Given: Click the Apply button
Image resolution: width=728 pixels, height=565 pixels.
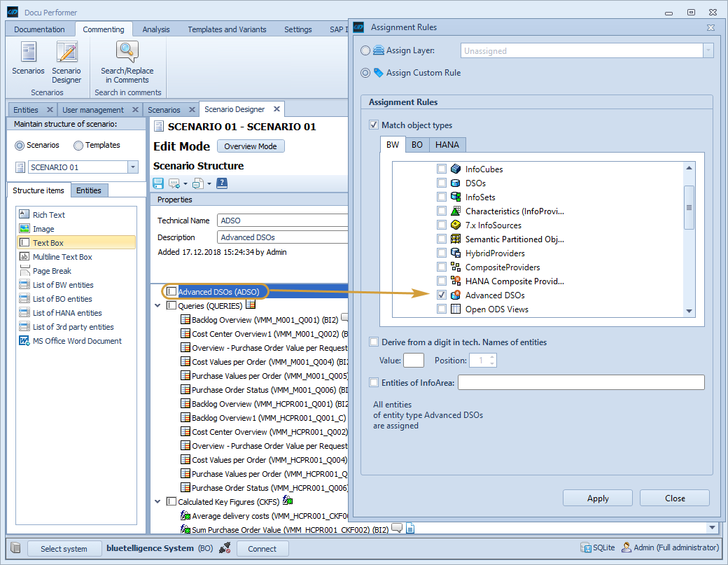Looking at the screenshot, I should (x=598, y=498).
